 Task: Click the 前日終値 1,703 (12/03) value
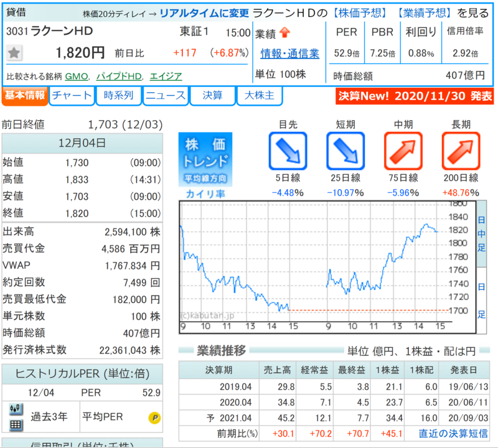tap(126, 124)
